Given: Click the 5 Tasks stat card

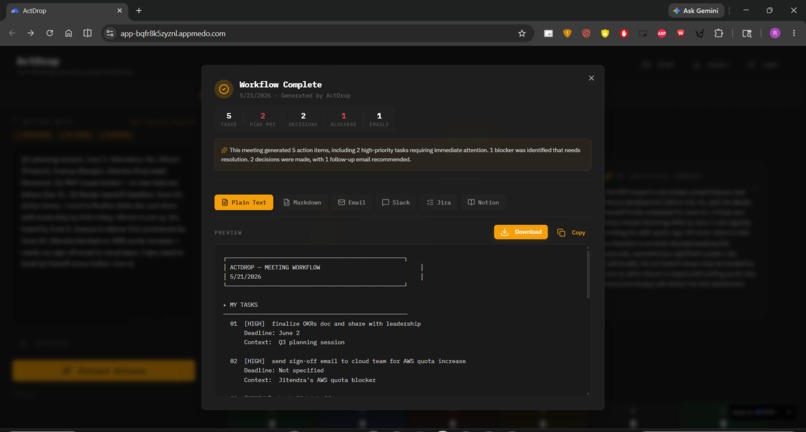Looking at the screenshot, I should pos(229,119).
